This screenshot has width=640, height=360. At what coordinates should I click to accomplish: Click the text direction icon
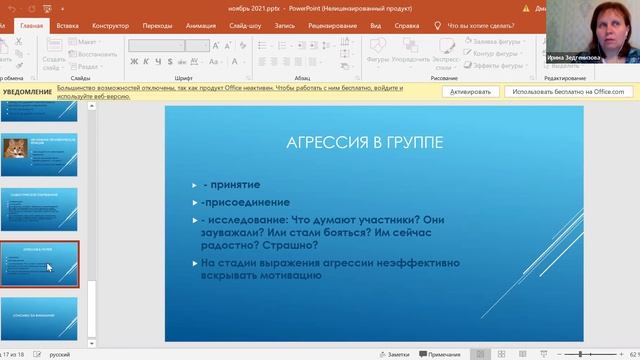tap(345, 41)
